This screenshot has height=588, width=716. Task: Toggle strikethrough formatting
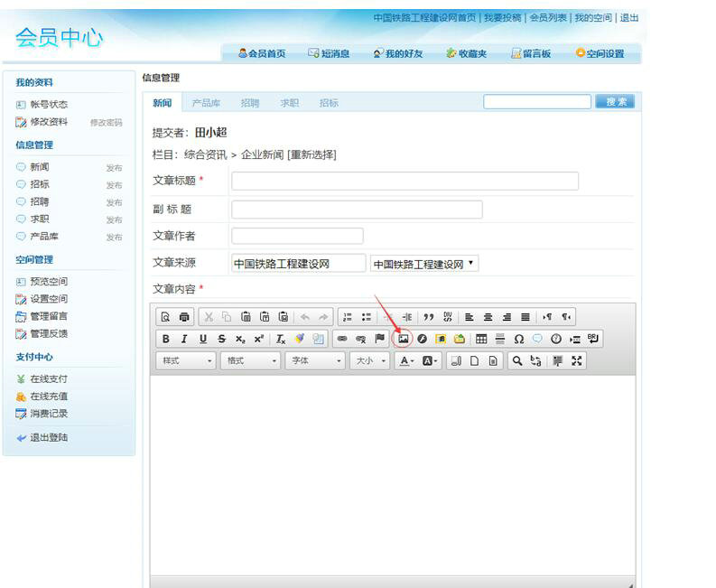[x=221, y=339]
